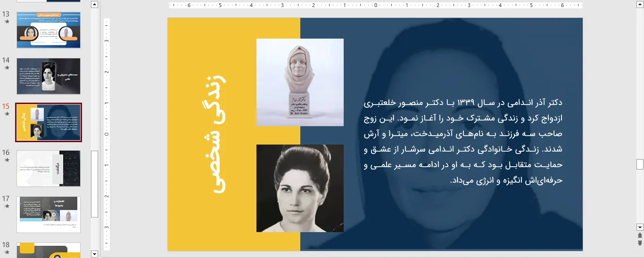The image size is (644, 258).
Task: Click animation star under slide number 14
Action: pyautogui.click(x=7, y=68)
